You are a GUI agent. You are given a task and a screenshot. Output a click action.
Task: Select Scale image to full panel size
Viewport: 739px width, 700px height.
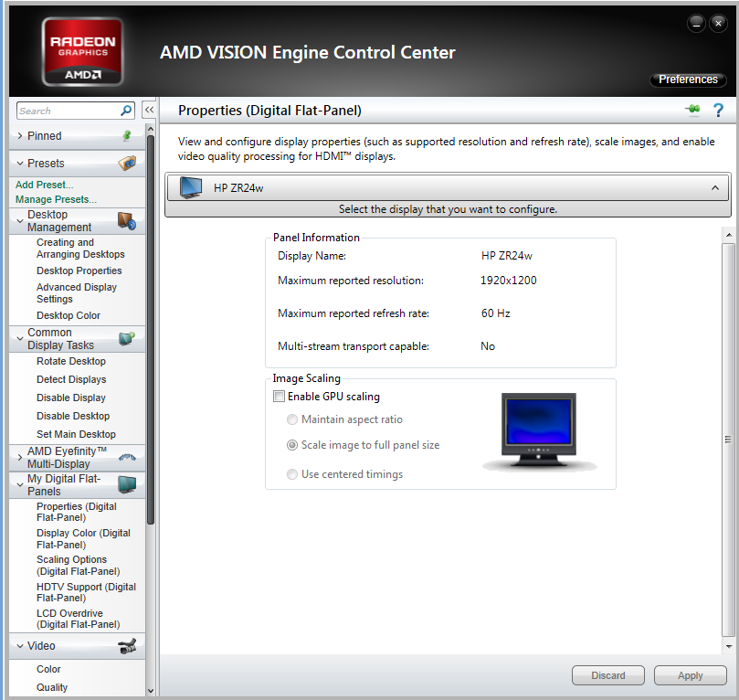(x=292, y=445)
